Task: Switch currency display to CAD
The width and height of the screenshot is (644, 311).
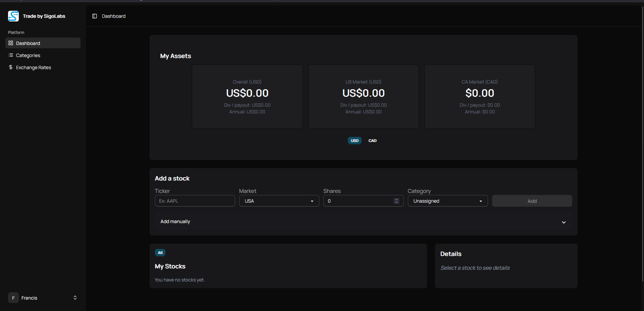Action: pyautogui.click(x=372, y=141)
